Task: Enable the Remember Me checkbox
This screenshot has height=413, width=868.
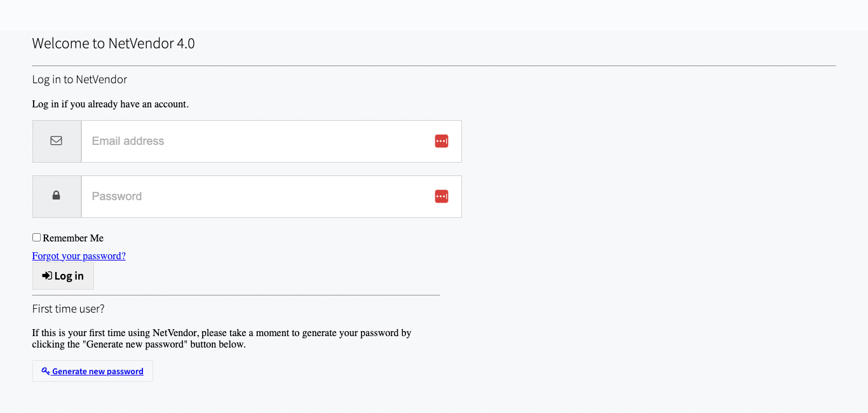Action: click(37, 238)
